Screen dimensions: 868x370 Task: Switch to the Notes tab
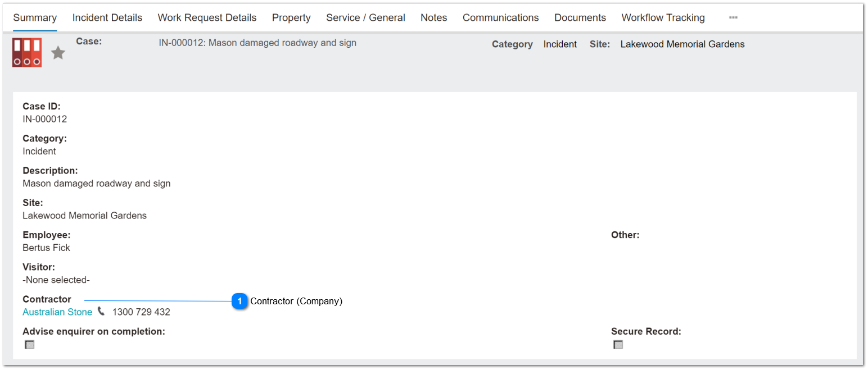coord(434,18)
